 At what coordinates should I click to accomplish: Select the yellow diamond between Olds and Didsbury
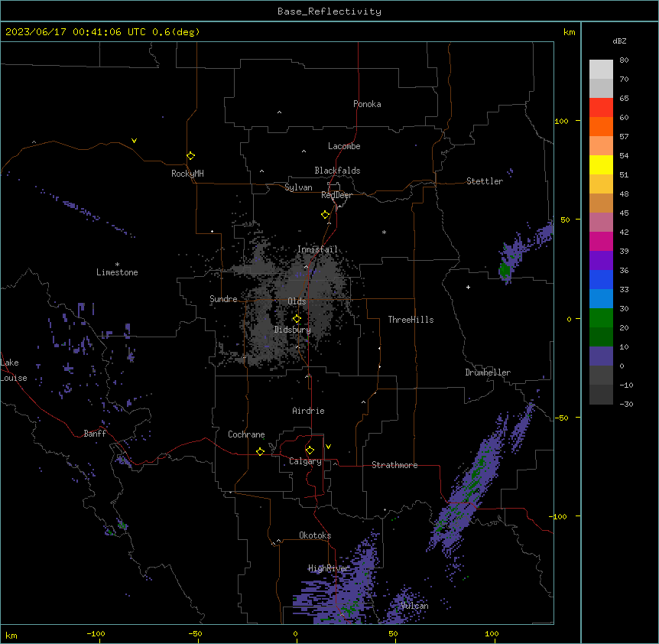tap(297, 319)
